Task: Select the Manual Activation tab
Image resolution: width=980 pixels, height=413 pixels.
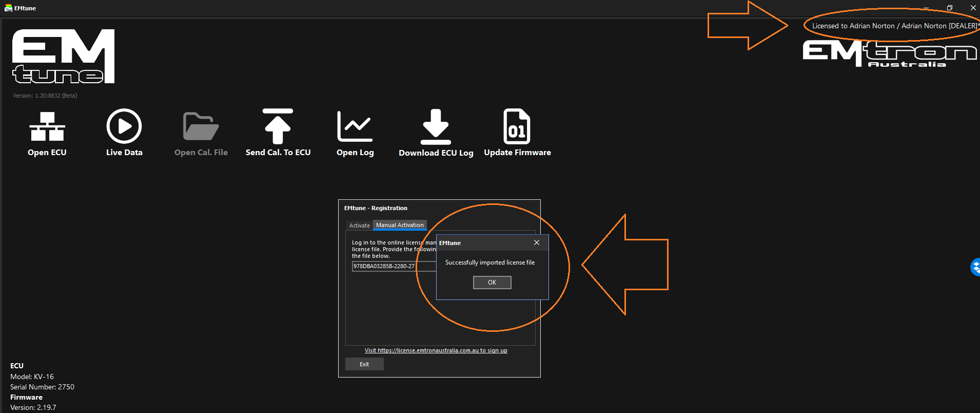Action: (x=400, y=225)
